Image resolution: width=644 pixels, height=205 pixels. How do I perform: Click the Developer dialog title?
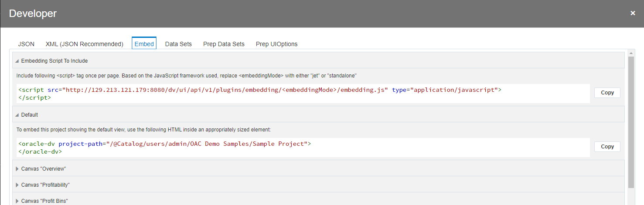pyautogui.click(x=33, y=13)
